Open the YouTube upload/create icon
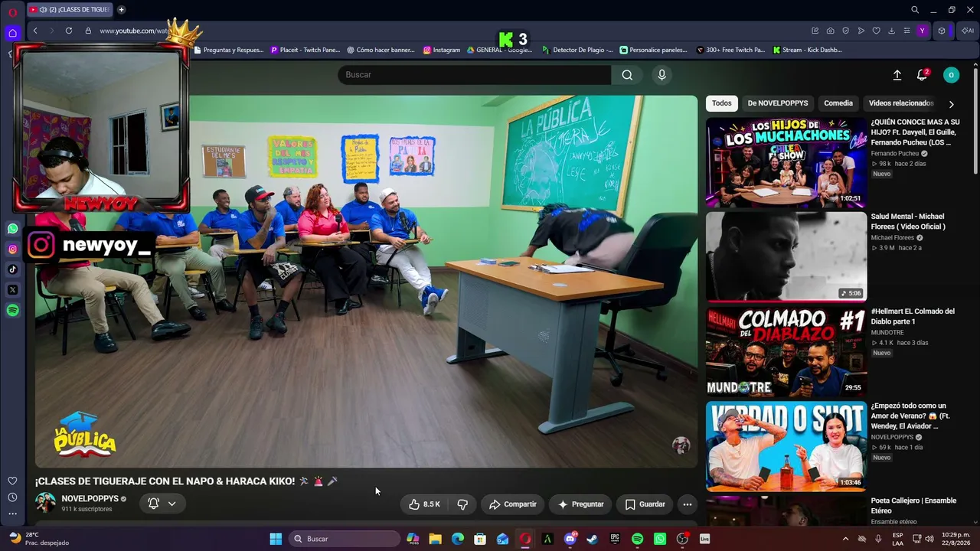The image size is (980, 551). (897, 75)
